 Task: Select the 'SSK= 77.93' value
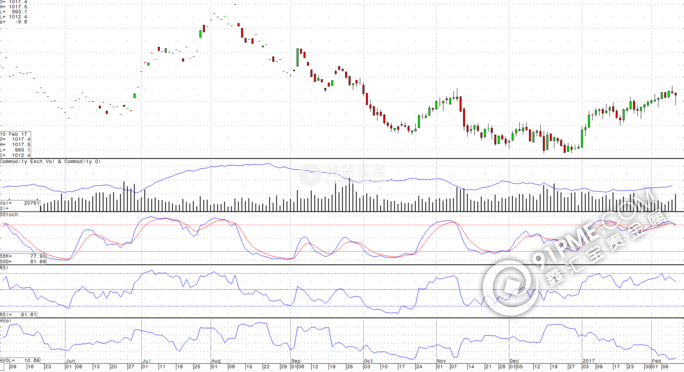click(x=23, y=256)
